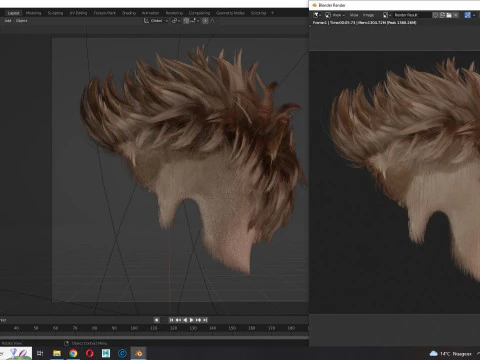The image size is (480, 360).
Task: Open the Object menu in viewport header
Action: click(x=21, y=21)
